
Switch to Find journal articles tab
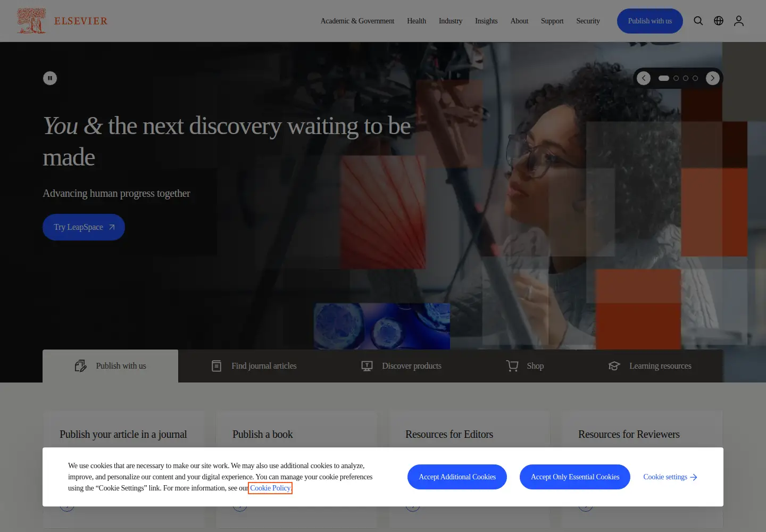(x=254, y=366)
